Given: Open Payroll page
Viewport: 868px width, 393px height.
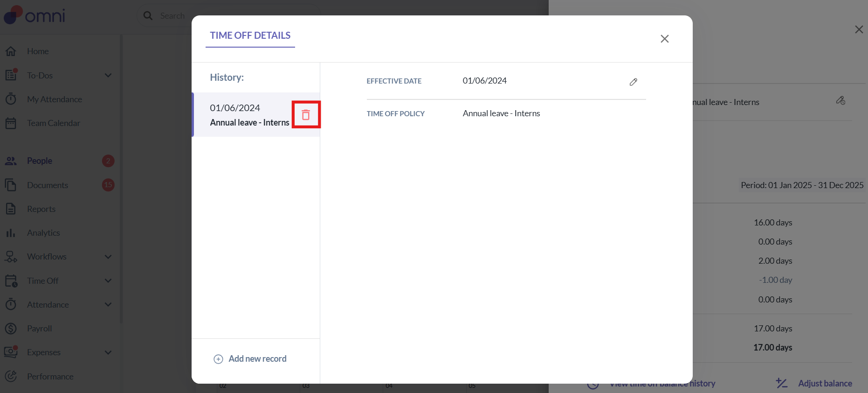Looking at the screenshot, I should (39, 329).
